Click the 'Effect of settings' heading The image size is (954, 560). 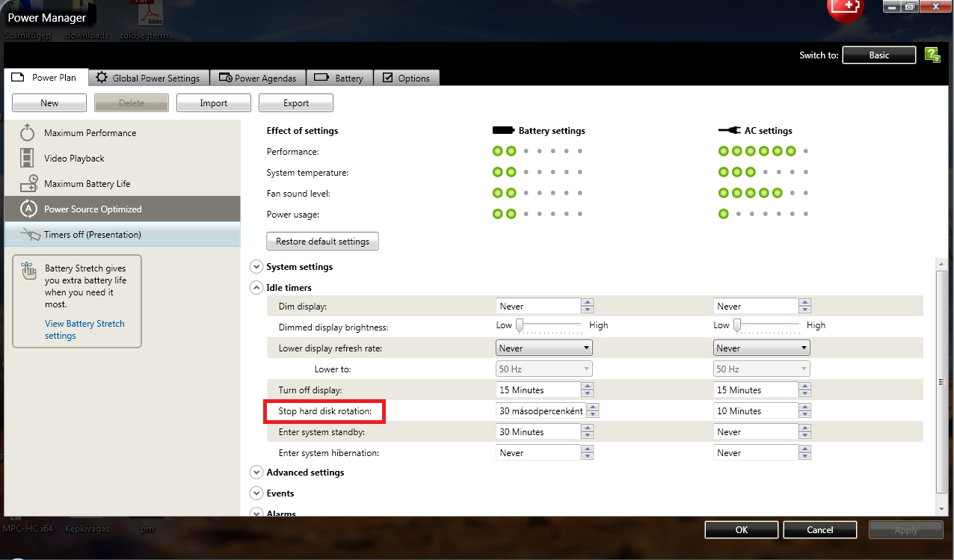tap(302, 131)
